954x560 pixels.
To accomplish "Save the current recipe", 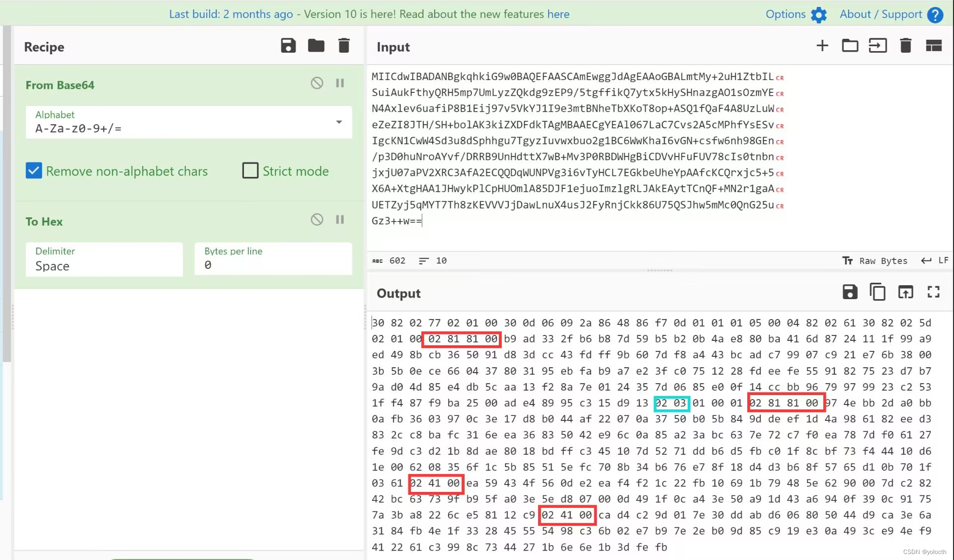I will click(x=288, y=46).
